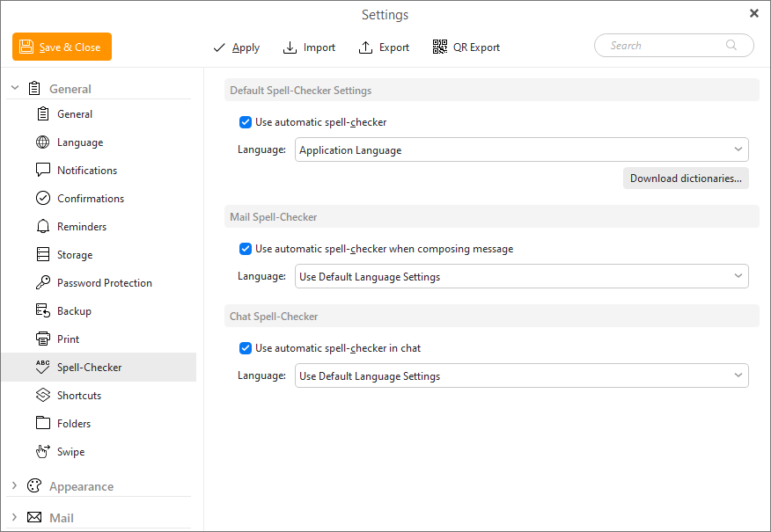Open the Mail Spell-Checker language dropdown

(x=522, y=277)
